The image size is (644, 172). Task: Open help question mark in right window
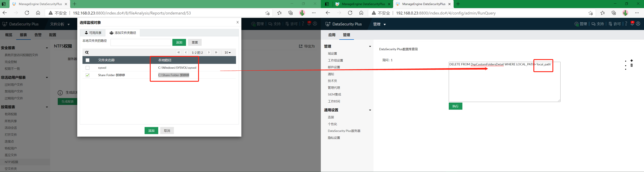[x=626, y=24]
